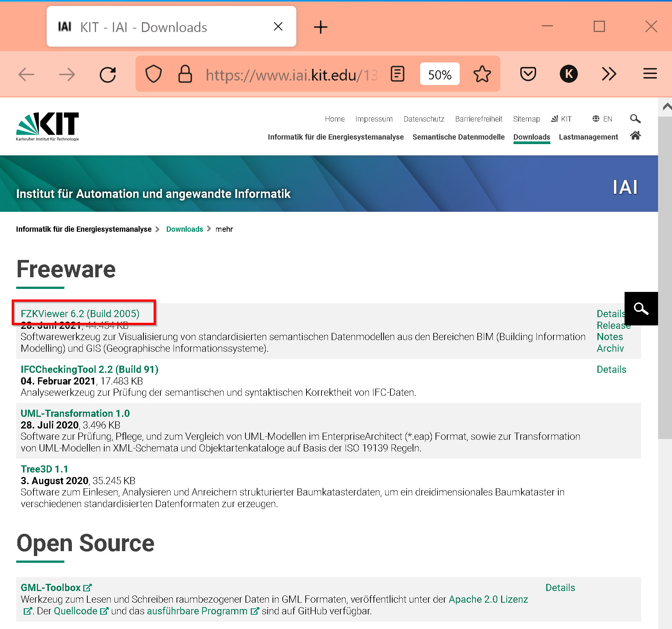Viewport: 672px width, 629px height.
Task: Open site search magnifier in header
Action: (x=635, y=119)
